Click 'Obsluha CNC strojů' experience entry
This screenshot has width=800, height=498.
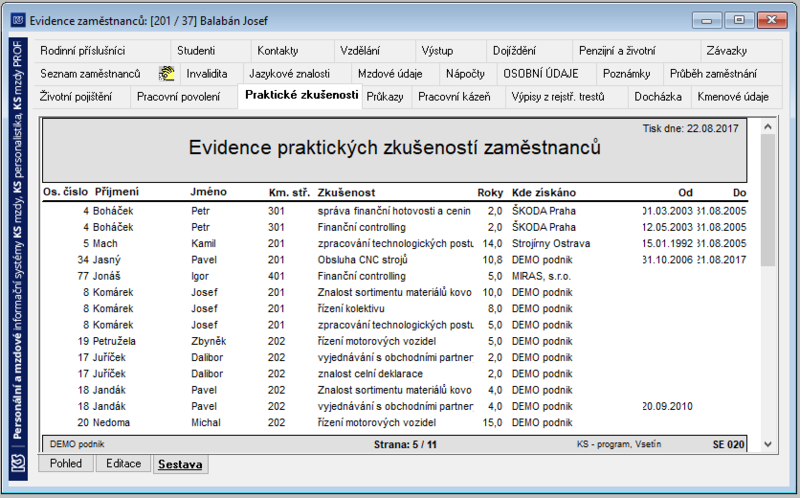click(363, 260)
